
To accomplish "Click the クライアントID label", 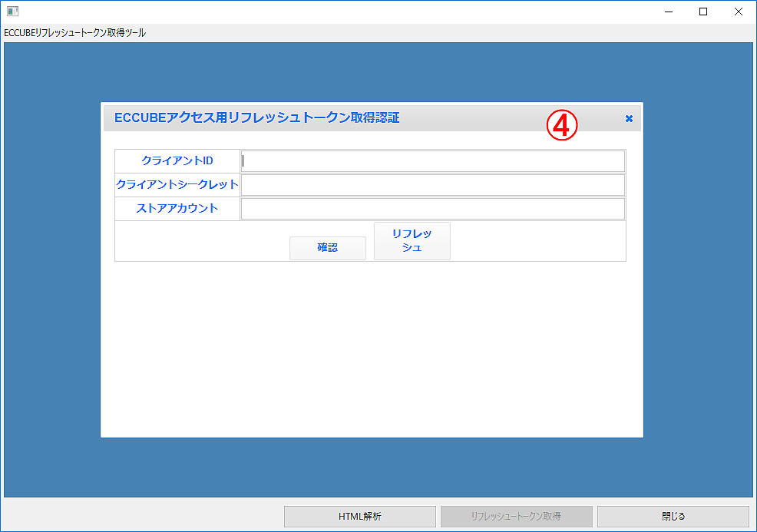I will pos(177,160).
